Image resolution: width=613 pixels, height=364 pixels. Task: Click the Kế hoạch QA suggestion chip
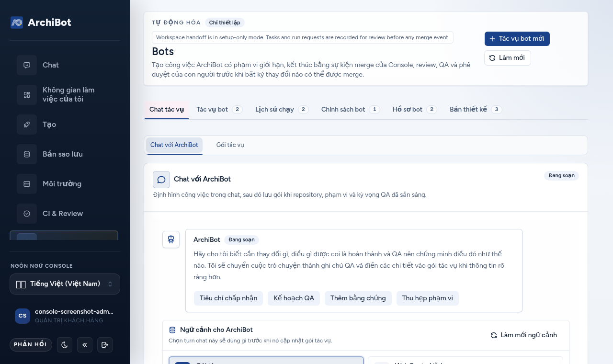(x=294, y=298)
